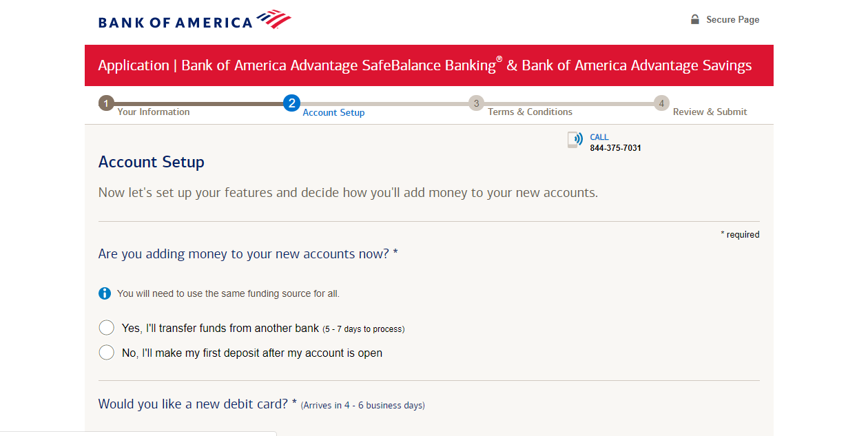This screenshot has height=436, width=868.
Task: Go to Review & Submit step label
Action: click(710, 112)
